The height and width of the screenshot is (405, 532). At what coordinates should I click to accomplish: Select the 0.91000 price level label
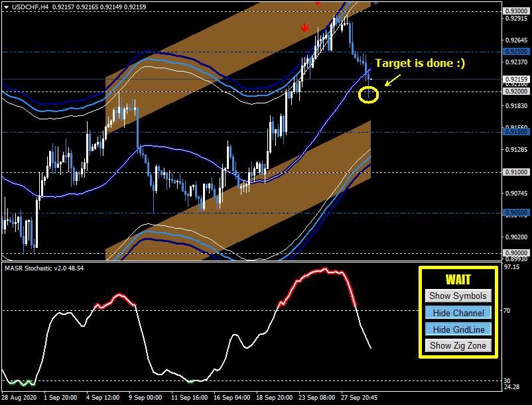[x=516, y=172]
